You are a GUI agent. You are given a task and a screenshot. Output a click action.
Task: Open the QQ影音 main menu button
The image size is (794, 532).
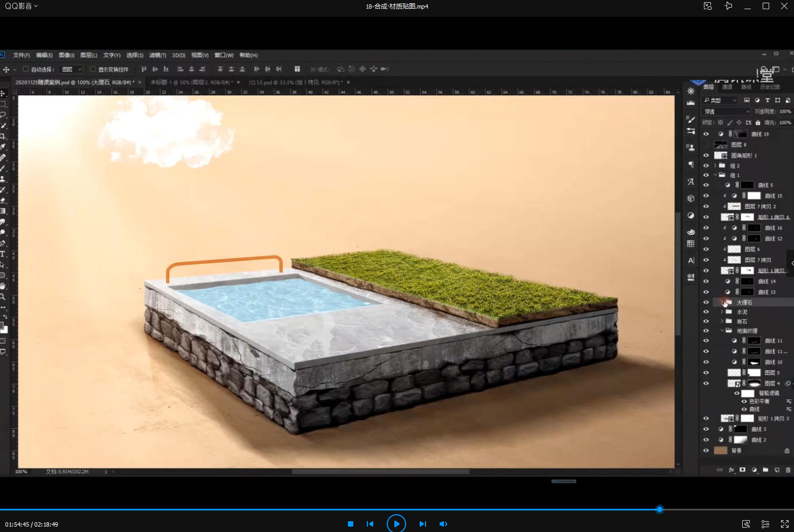coord(22,6)
